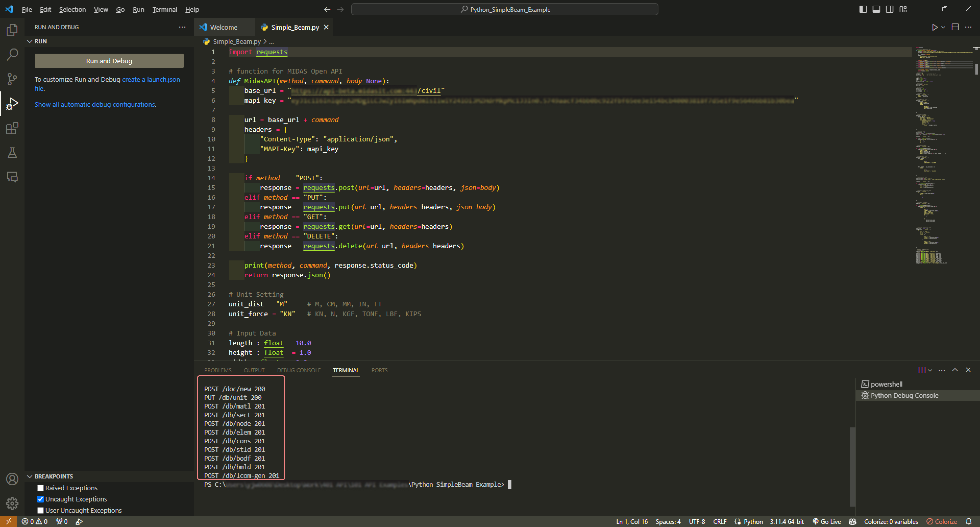Expand the breadcrumb ellipsis after Simple_Beam.py
Image resolution: width=980 pixels, height=527 pixels.
pyautogui.click(x=271, y=41)
